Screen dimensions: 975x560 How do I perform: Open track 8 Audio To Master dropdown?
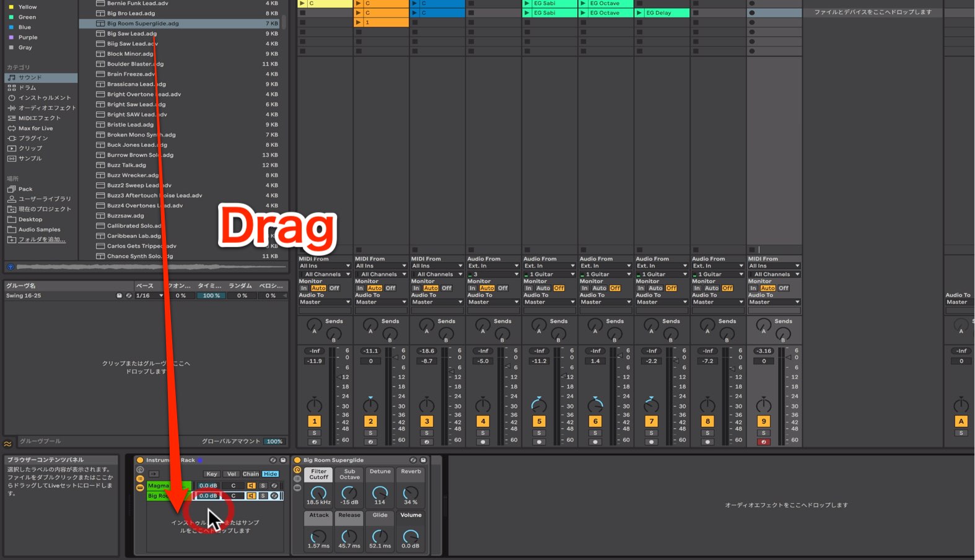[718, 302]
